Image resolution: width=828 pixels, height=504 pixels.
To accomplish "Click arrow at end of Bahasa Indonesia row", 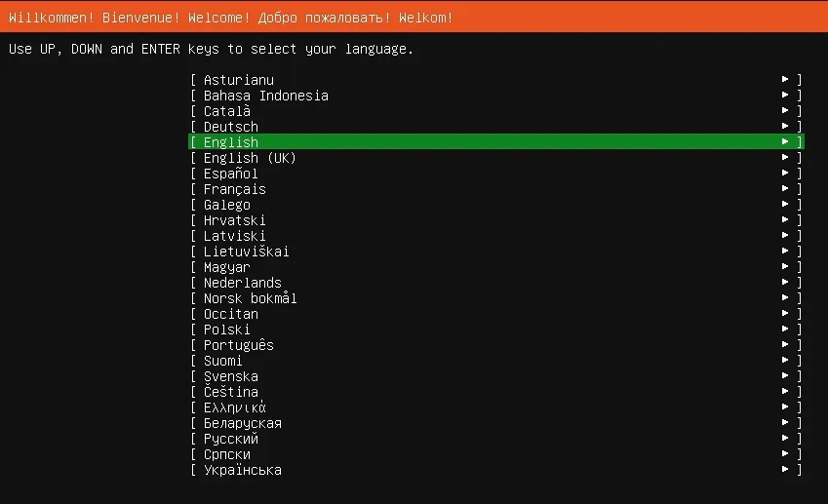I will pos(785,95).
